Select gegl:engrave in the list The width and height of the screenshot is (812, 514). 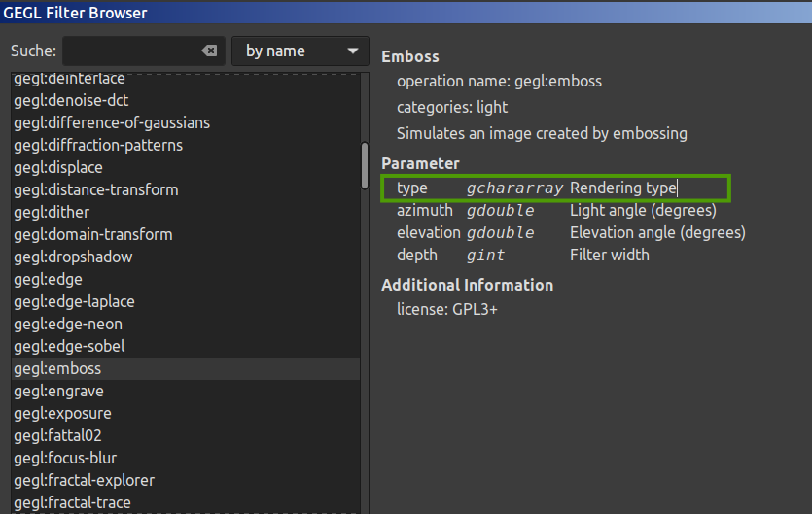point(186,391)
